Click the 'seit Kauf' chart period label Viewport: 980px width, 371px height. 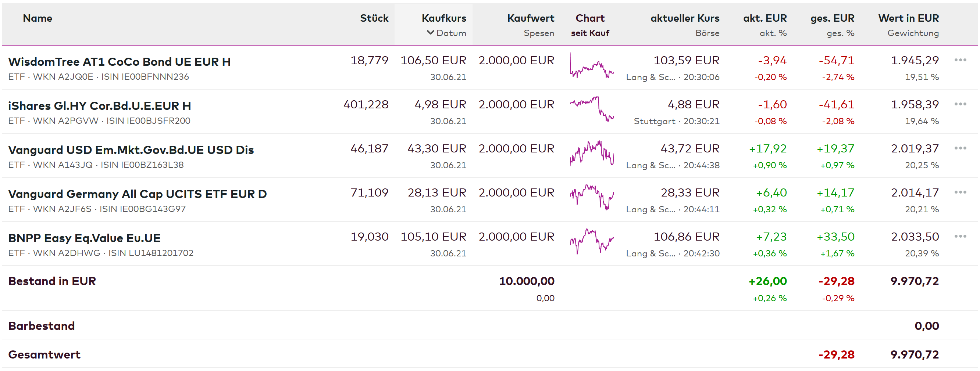[x=590, y=33]
